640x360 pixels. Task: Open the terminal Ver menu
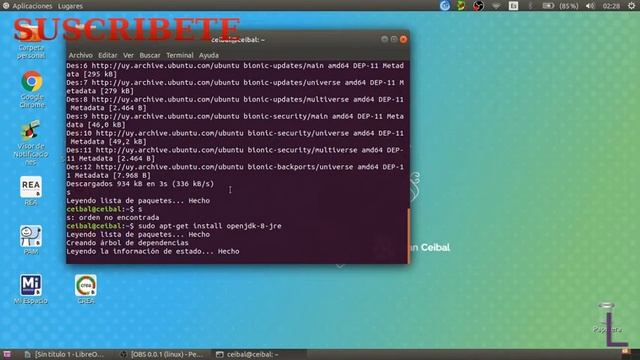coord(129,55)
